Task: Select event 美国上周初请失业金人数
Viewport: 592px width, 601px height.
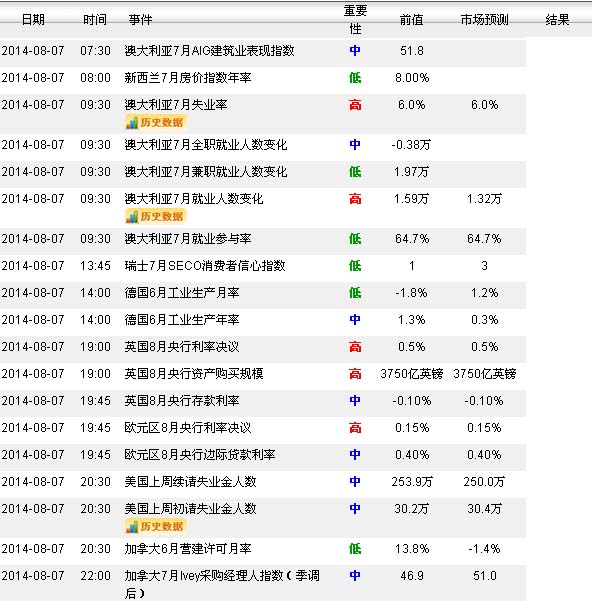Action: click(x=190, y=509)
